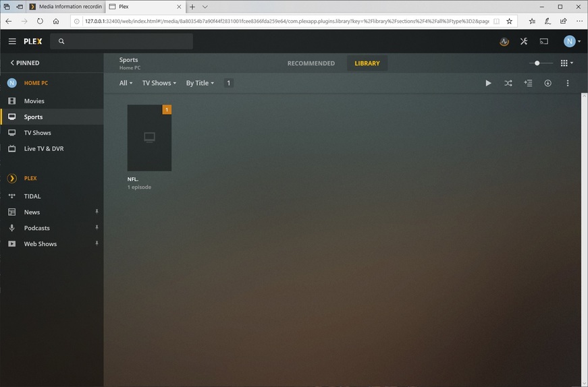Open the user account avatar menu
This screenshot has height=387, width=588.
tap(572, 41)
